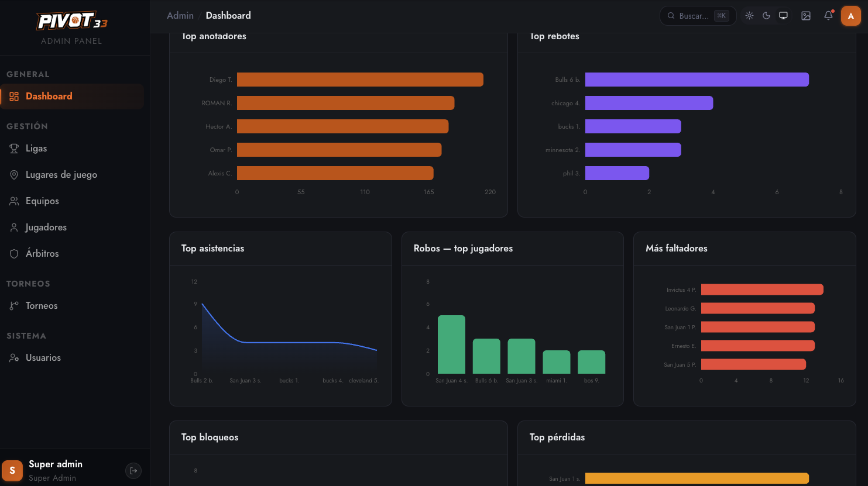Click the Usuarios gear-user icon
Viewport: 868px width, 486px height.
(14, 358)
